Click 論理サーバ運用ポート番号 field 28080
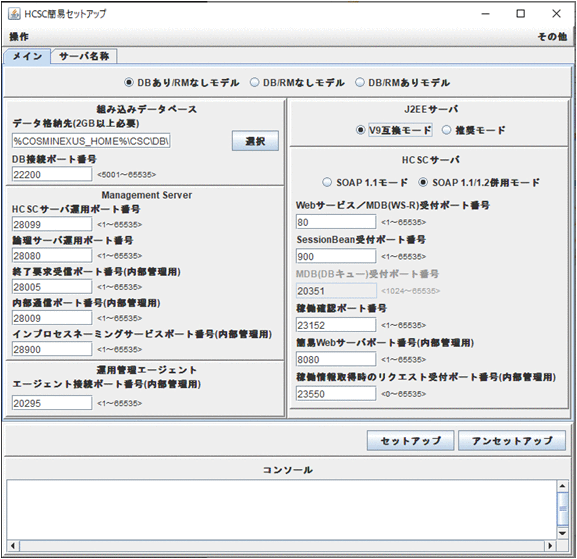577x559 pixels. pyautogui.click(x=52, y=255)
